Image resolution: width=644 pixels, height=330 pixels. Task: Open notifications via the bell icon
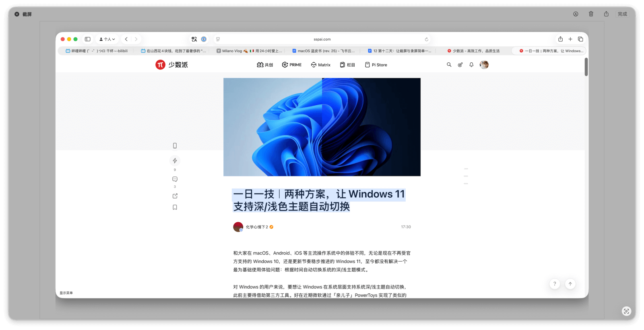point(471,65)
